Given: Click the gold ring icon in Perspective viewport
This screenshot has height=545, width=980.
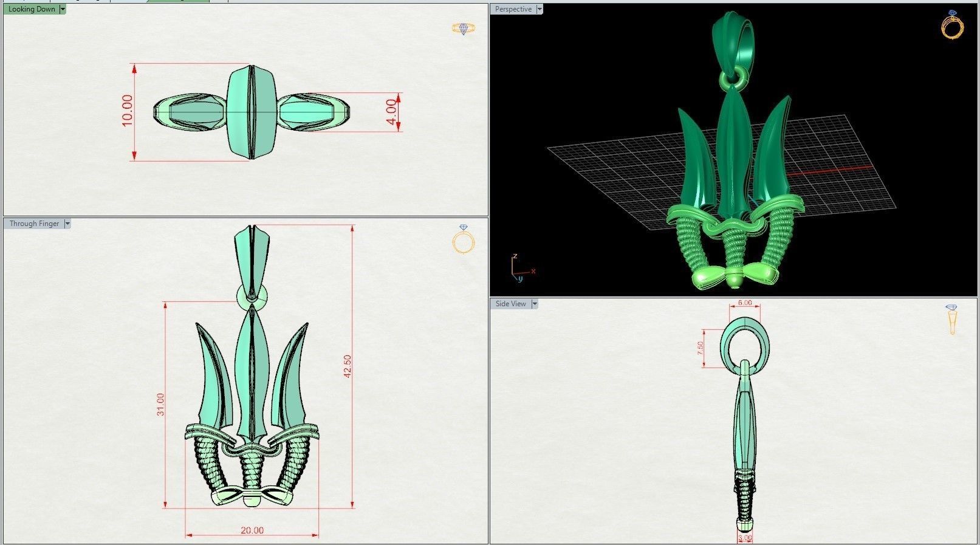Looking at the screenshot, I should (x=952, y=25).
